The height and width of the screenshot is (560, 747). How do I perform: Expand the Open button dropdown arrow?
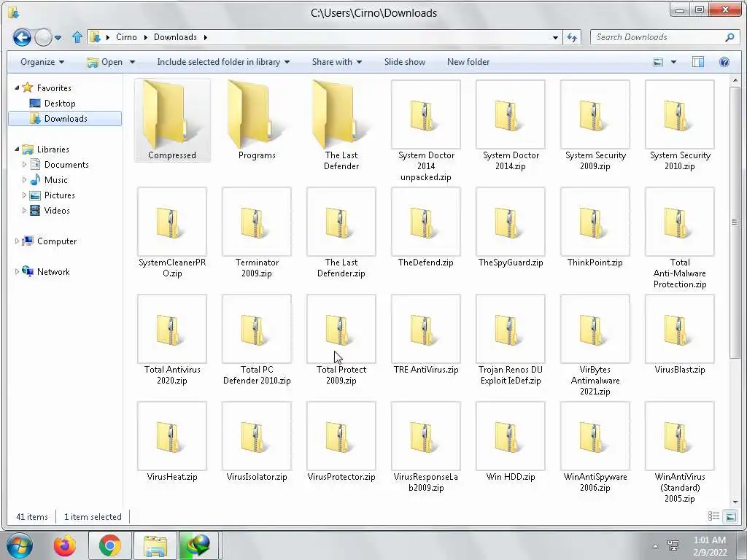(133, 62)
